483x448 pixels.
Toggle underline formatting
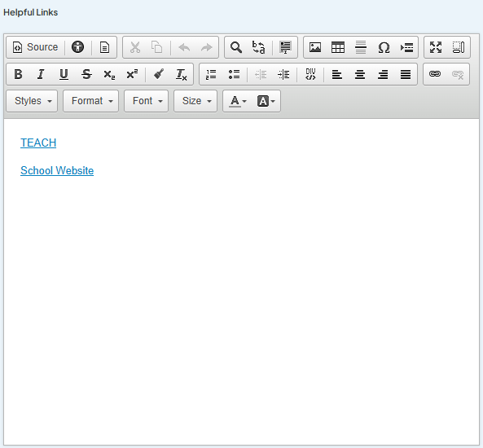[x=64, y=74]
